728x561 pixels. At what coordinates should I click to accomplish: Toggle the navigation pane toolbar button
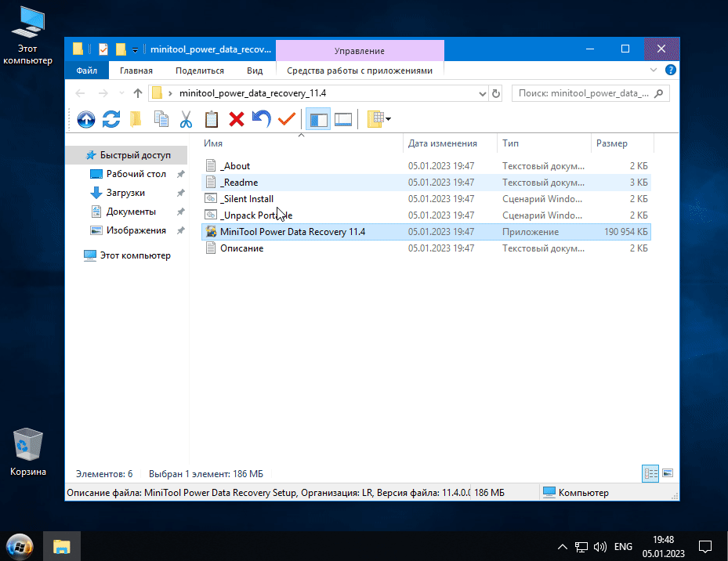click(318, 119)
